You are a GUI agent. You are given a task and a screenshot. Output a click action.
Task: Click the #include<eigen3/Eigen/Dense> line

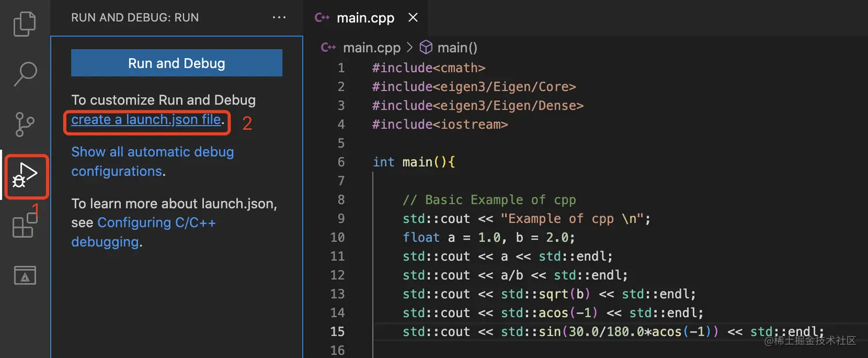(x=478, y=106)
